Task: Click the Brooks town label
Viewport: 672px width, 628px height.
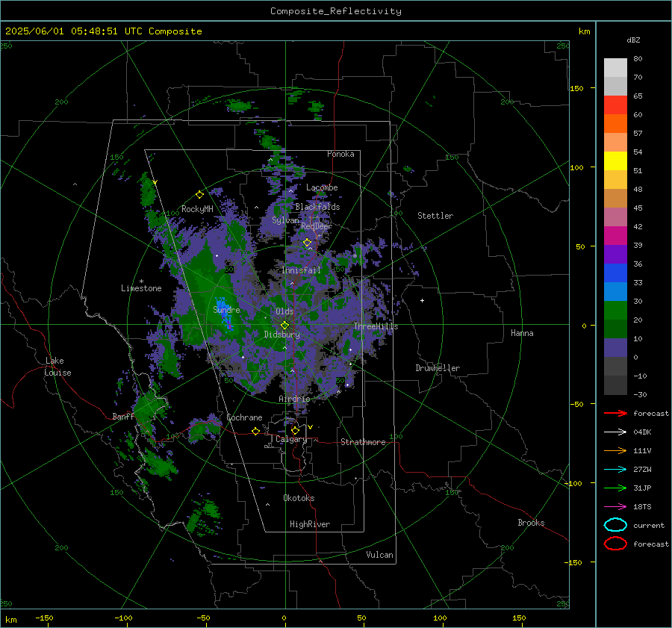Action: [531, 523]
